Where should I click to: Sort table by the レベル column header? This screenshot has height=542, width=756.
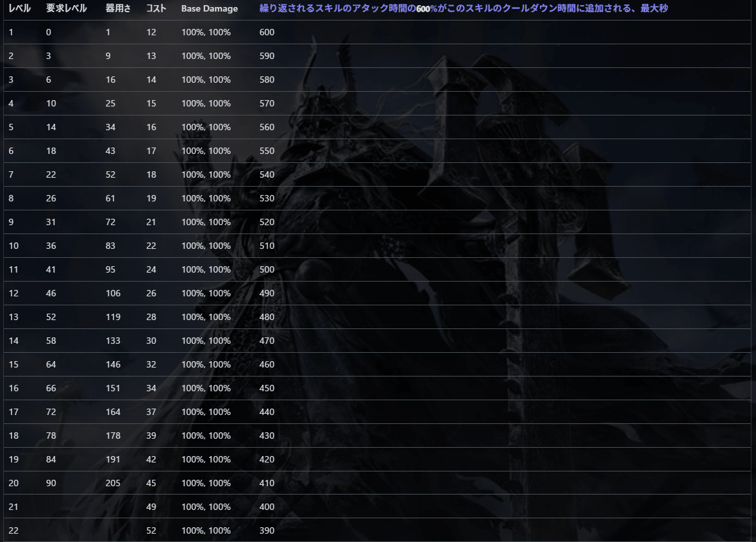pyautogui.click(x=19, y=9)
